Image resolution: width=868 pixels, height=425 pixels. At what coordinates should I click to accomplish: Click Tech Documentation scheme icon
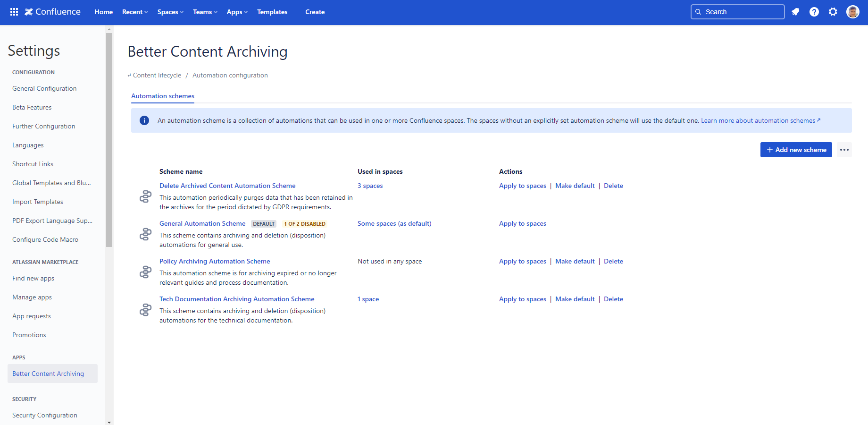(146, 310)
